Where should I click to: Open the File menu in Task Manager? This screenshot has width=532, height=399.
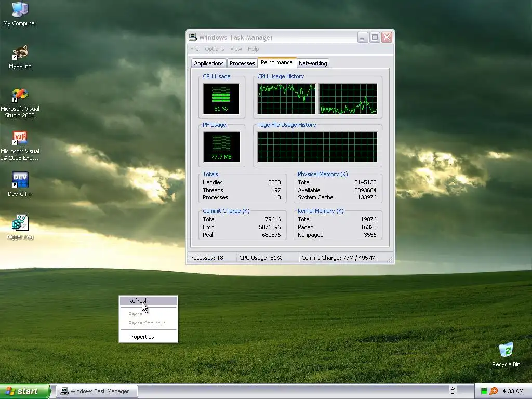(x=194, y=49)
